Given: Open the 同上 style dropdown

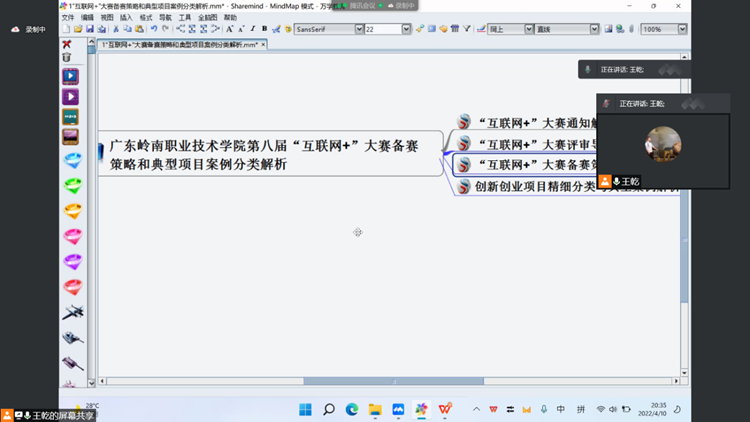Looking at the screenshot, I should click(529, 29).
